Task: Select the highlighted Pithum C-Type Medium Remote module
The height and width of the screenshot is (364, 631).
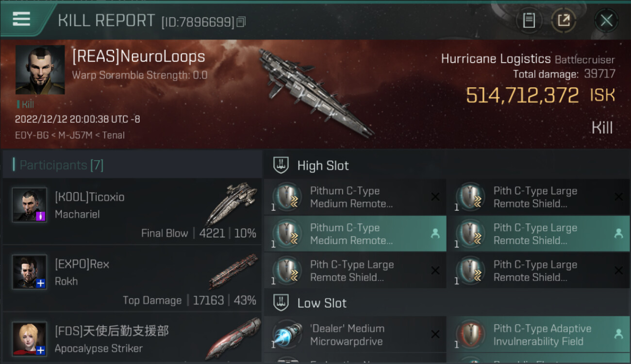Action: coord(355,234)
